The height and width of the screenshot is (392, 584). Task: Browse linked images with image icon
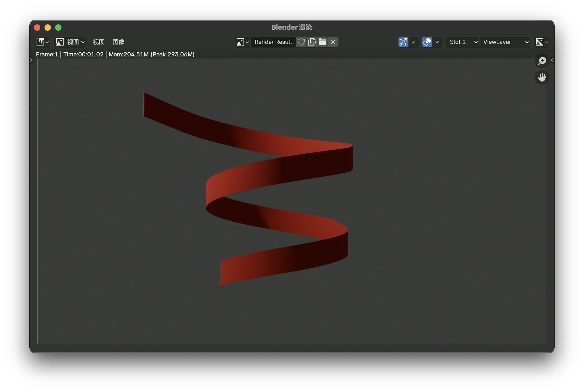click(x=242, y=42)
